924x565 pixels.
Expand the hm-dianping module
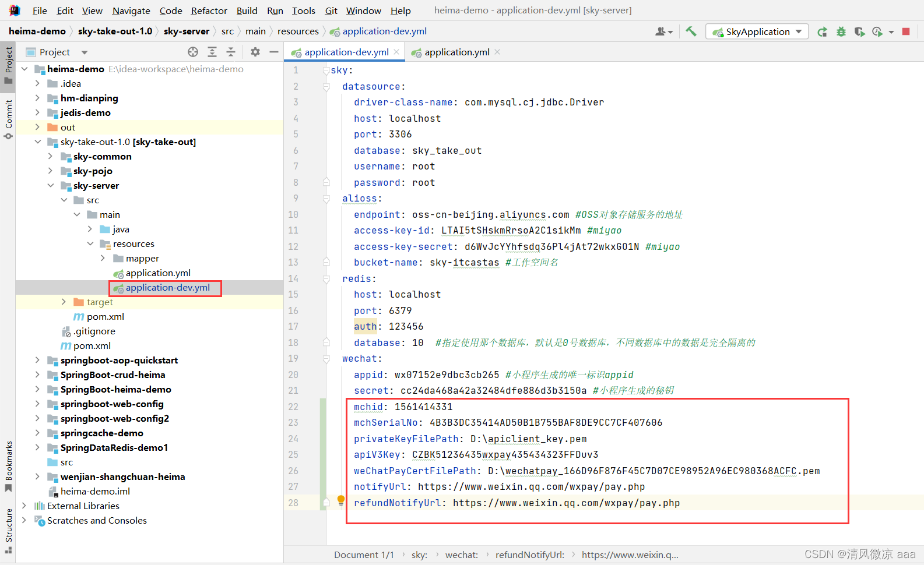tap(37, 98)
